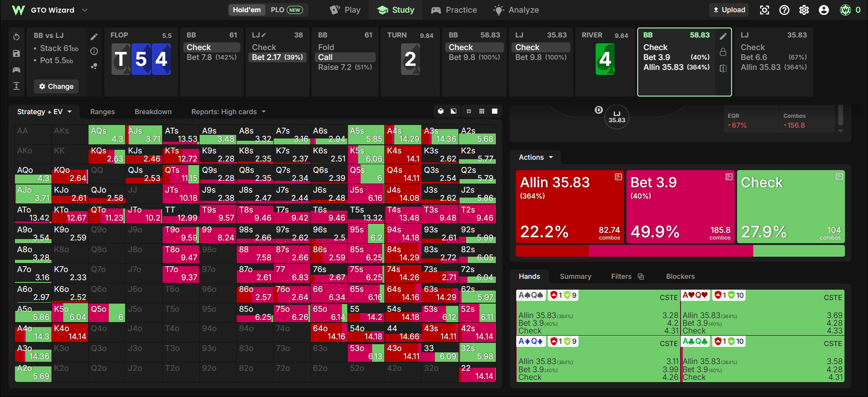Open the settings gear in top bar
This screenshot has width=868, height=397.
(804, 10)
